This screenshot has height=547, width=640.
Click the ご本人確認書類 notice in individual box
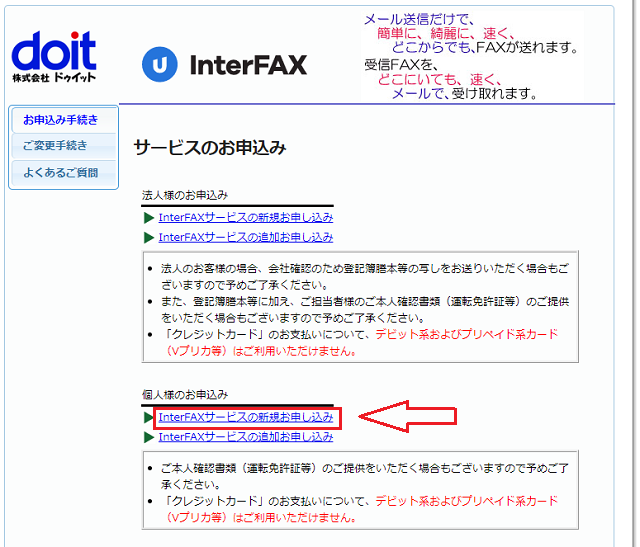[364, 476]
